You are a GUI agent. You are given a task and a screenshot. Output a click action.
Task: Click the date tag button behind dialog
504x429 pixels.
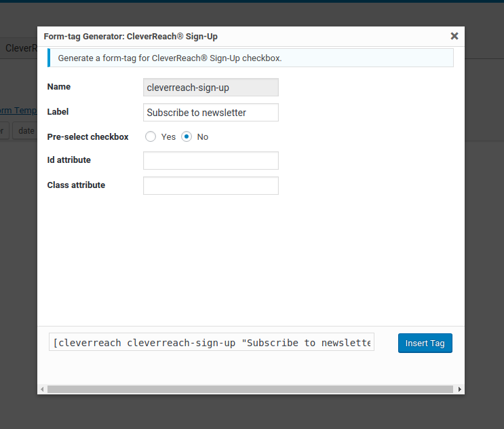coord(25,130)
